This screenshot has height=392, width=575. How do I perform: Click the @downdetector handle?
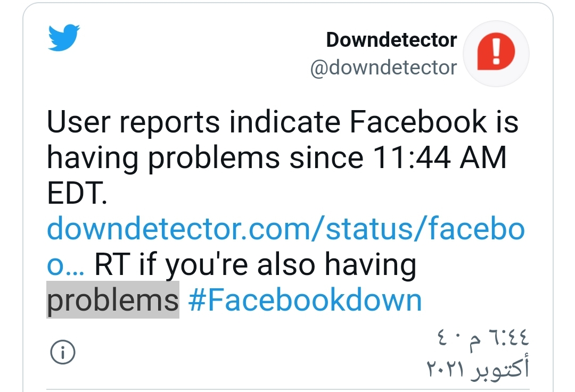(x=383, y=68)
